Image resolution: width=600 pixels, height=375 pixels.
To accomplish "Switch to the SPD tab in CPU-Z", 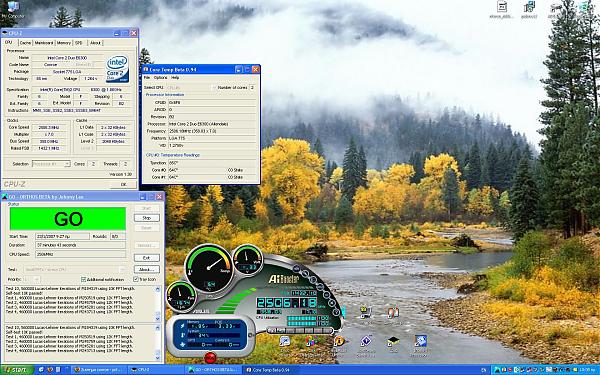I will coord(78,43).
